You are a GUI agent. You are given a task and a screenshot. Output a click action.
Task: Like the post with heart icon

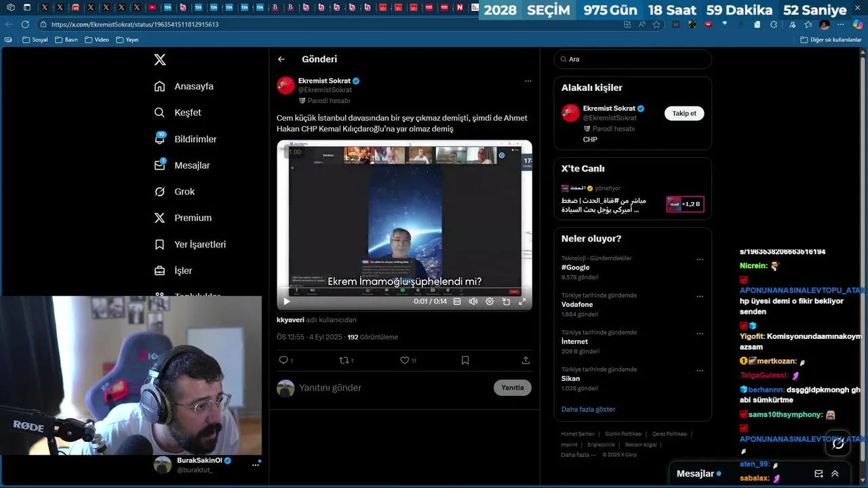click(x=404, y=361)
